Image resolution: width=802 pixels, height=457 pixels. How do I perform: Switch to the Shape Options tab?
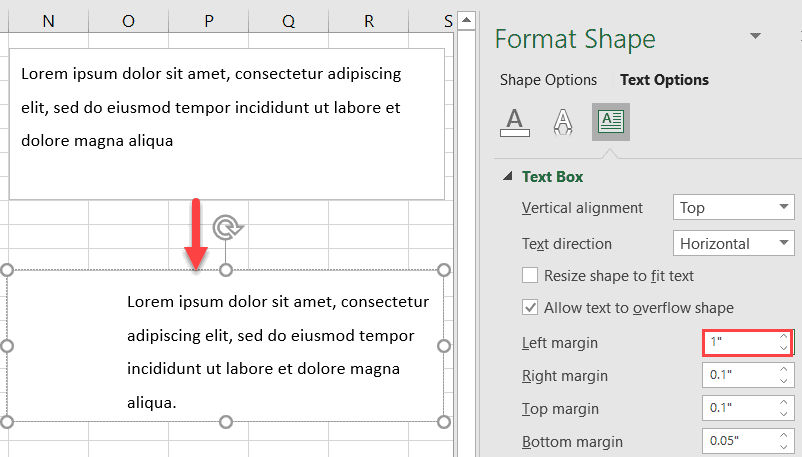[x=548, y=80]
